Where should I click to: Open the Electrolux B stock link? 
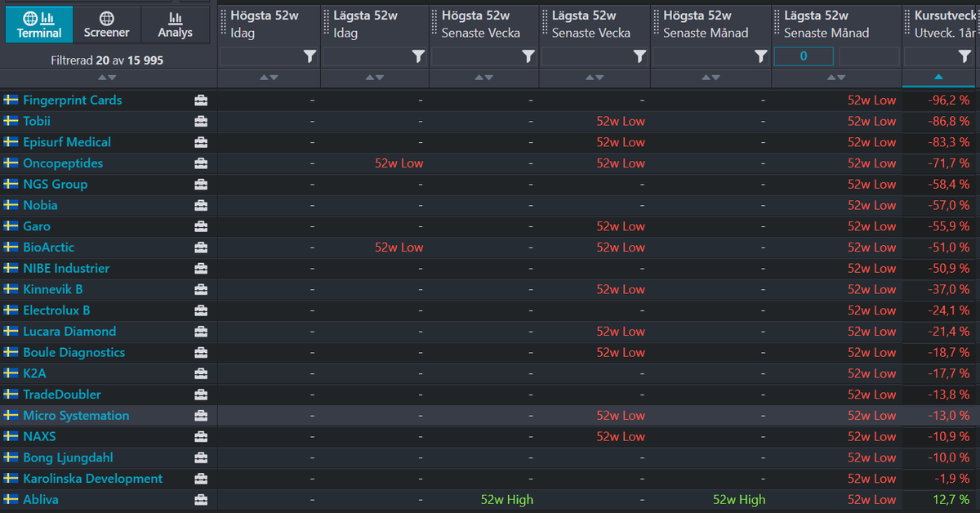[56, 310]
